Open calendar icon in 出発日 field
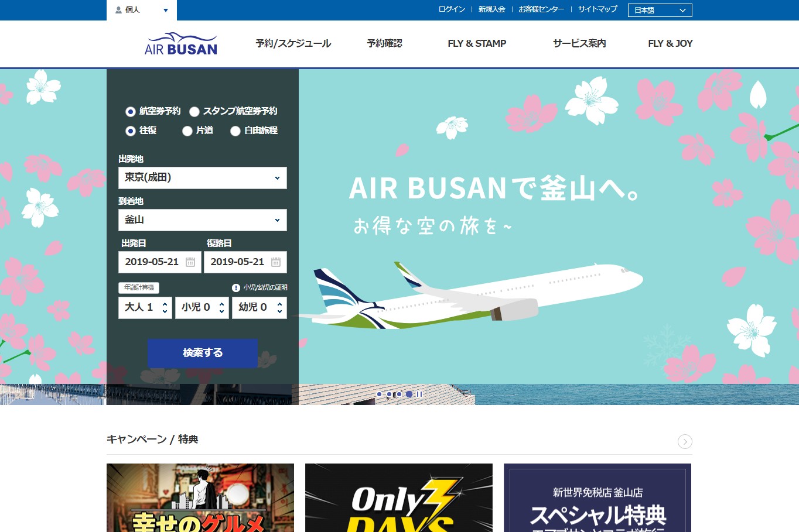The width and height of the screenshot is (799, 532). (190, 262)
